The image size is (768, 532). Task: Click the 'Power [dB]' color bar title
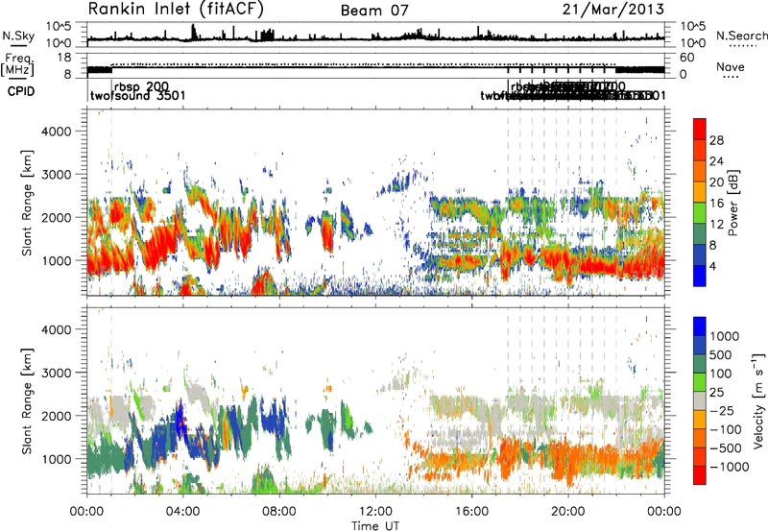point(733,203)
